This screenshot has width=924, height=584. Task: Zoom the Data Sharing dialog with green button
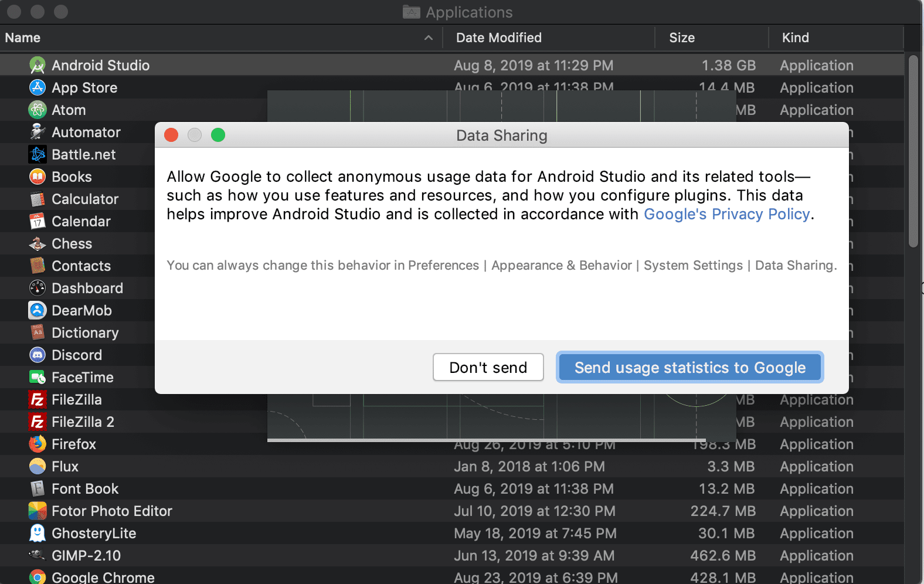218,135
